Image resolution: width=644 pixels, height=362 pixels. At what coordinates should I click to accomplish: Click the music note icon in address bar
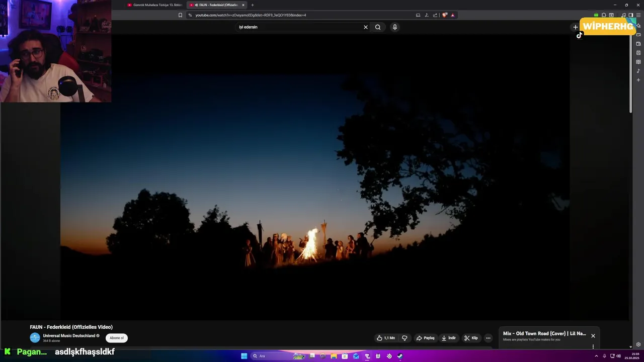[427, 15]
